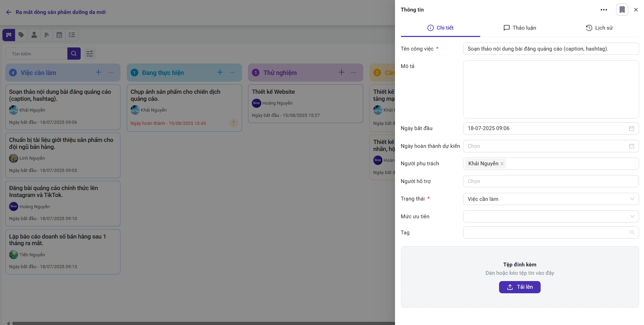The image size is (644, 325).
Task: Click the Tải lên upload button
Action: [520, 287]
